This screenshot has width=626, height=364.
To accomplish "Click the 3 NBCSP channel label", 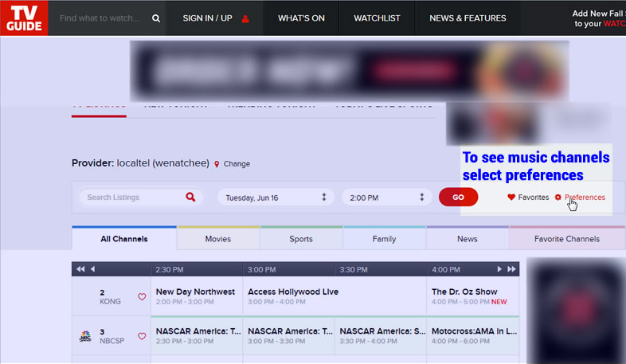I will coord(112,336).
